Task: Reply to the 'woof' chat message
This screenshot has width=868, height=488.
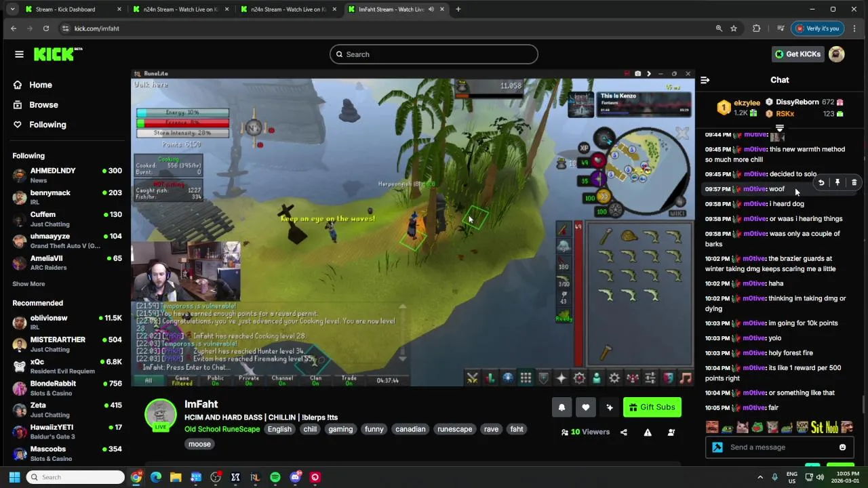Action: coord(821,182)
